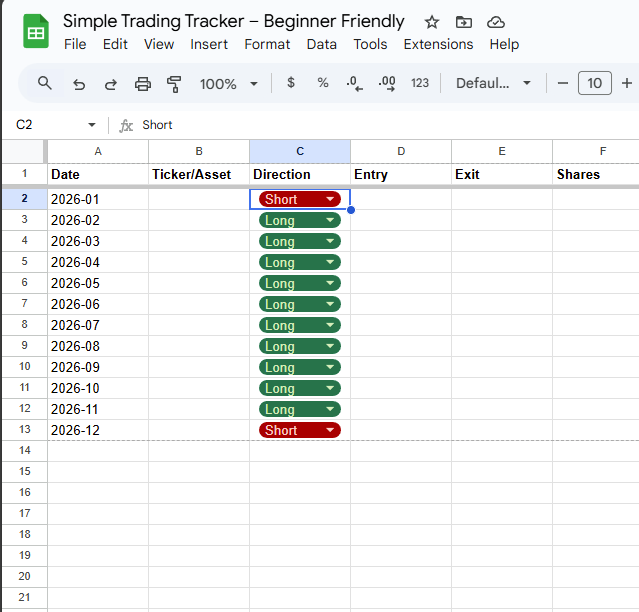Click the print icon

coord(143,84)
